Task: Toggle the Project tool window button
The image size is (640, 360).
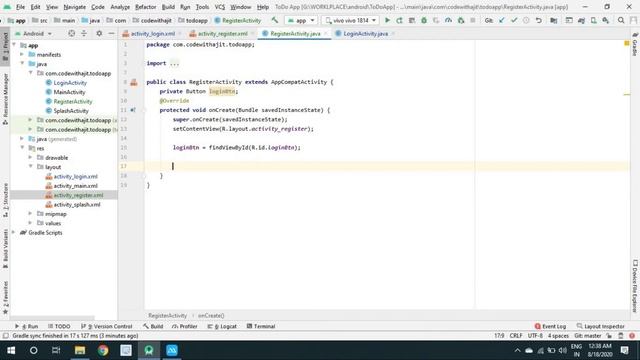Action: click(x=5, y=46)
